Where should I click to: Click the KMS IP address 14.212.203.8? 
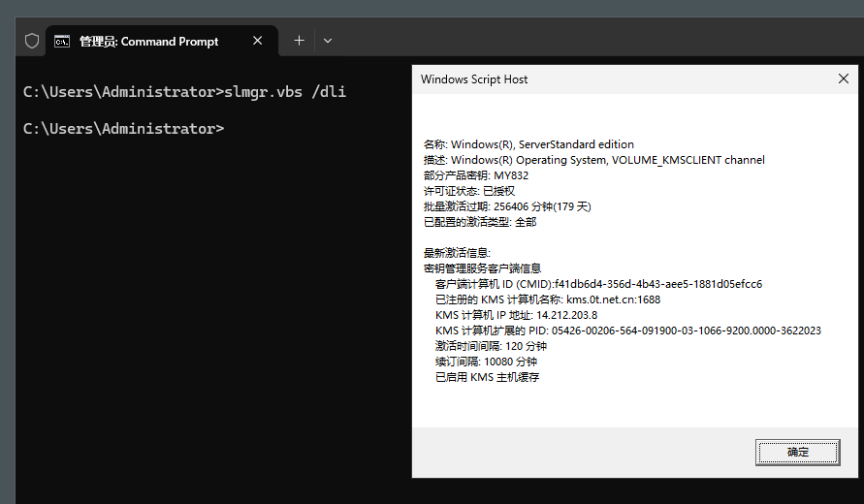pos(567,315)
